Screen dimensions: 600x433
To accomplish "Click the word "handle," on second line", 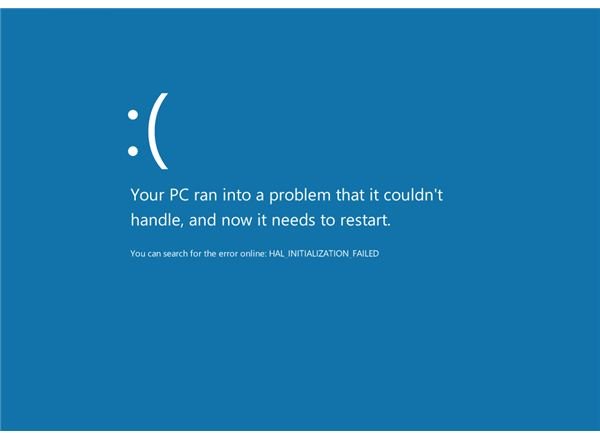I will tap(156, 220).
